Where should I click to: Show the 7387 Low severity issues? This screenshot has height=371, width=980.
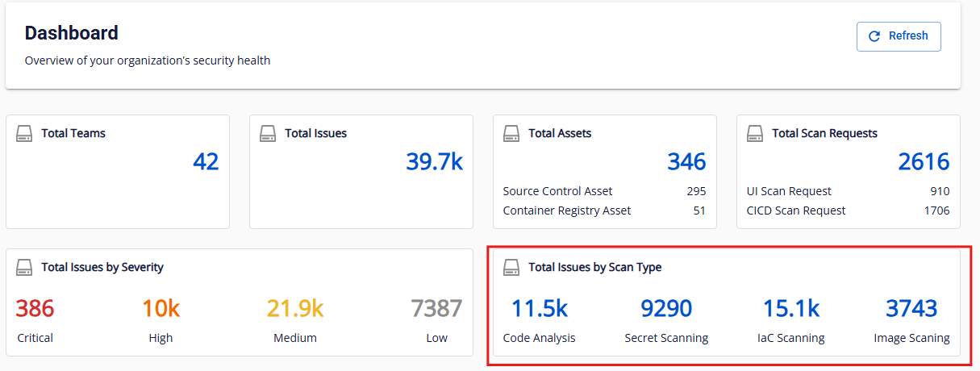[436, 309]
